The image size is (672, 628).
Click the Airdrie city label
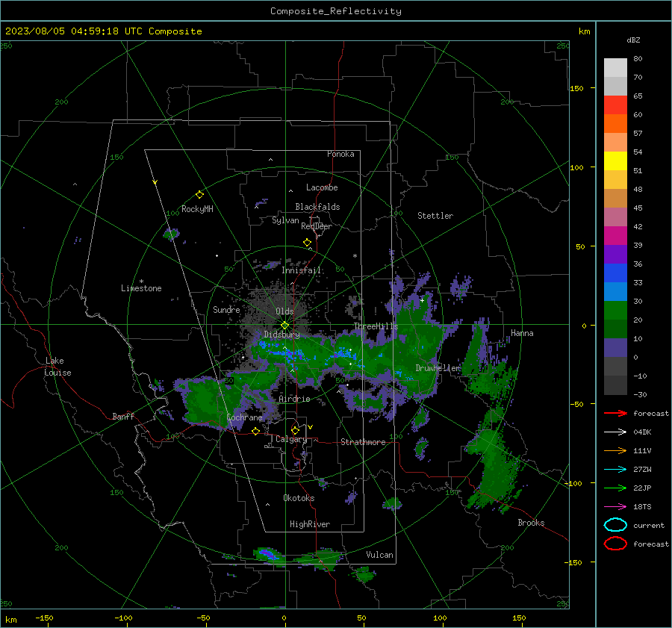point(294,399)
